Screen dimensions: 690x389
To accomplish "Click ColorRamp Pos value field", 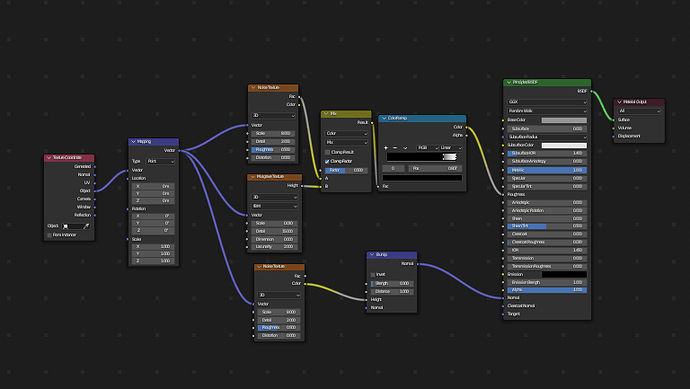I will pos(435,169).
